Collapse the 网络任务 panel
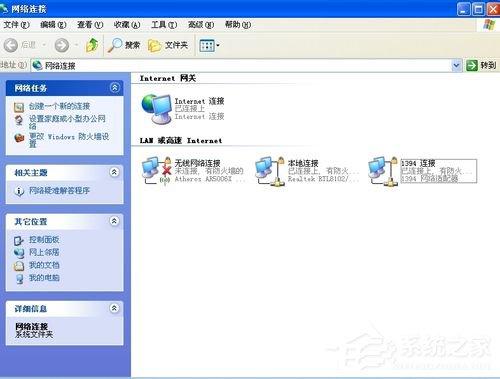The image size is (500, 379). click(x=114, y=88)
